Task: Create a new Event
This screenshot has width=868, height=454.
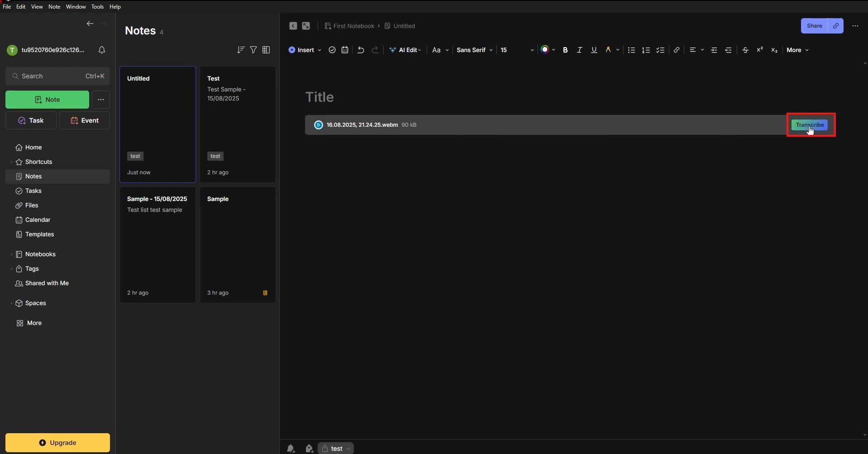Action: click(x=85, y=120)
